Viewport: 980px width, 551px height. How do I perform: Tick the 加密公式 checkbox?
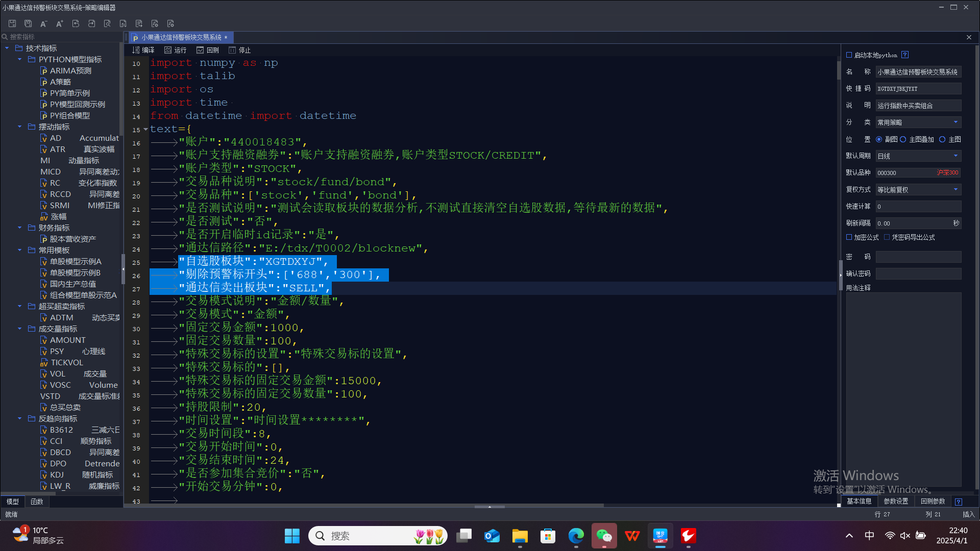pyautogui.click(x=849, y=237)
